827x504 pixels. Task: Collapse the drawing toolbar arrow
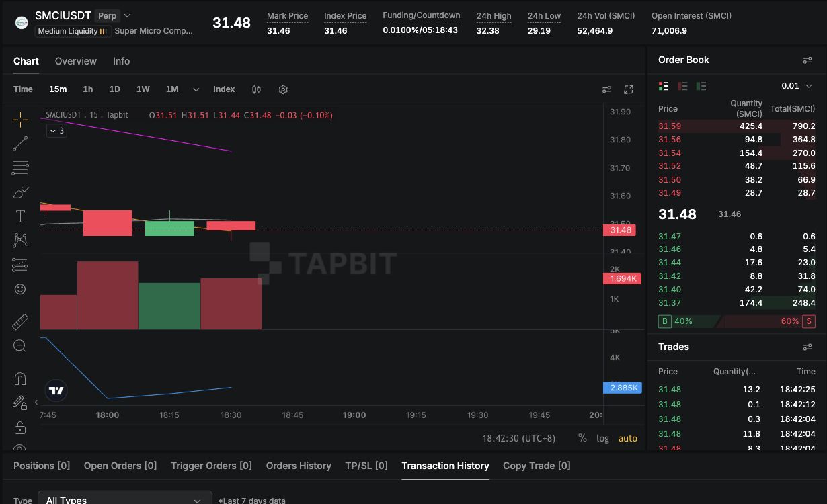(36, 403)
